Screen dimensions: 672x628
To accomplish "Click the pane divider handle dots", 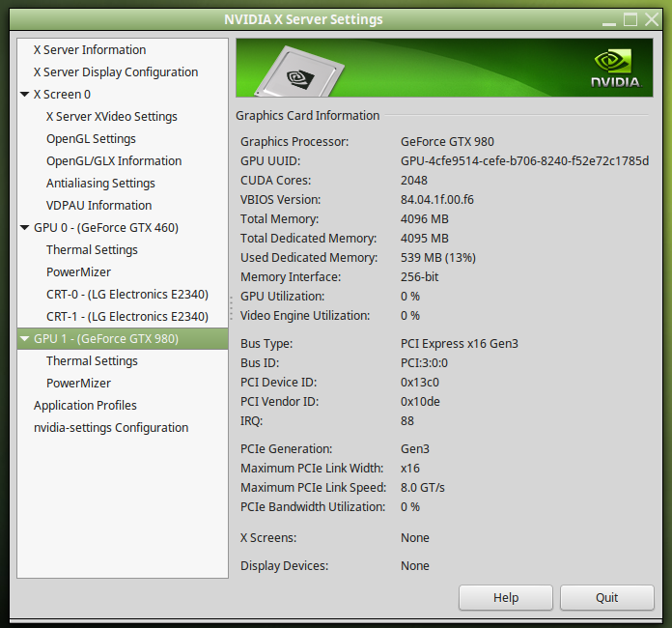I will 231,308.
